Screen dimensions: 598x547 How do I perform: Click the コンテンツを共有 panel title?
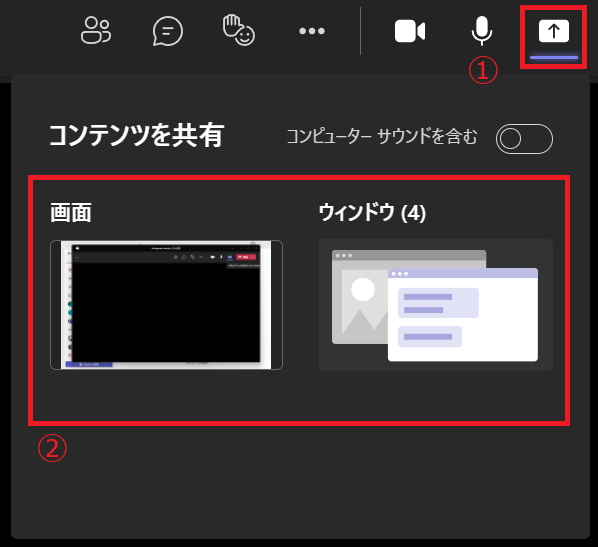point(137,135)
